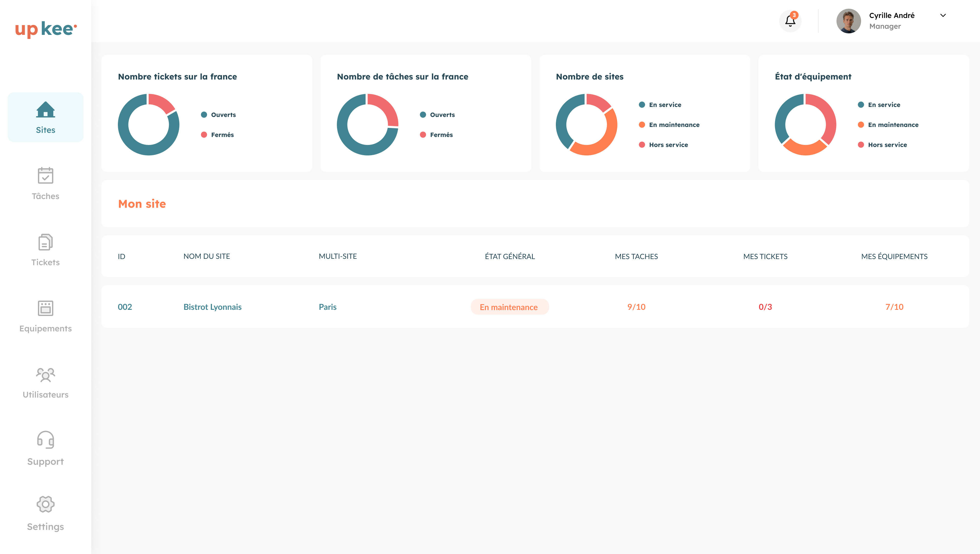The height and width of the screenshot is (554, 980).
Task: Click the notification bell icon
Action: [790, 21]
